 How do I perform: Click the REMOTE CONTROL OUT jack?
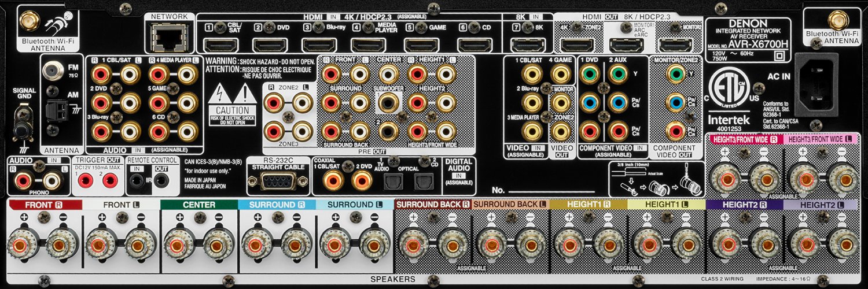tap(160, 181)
